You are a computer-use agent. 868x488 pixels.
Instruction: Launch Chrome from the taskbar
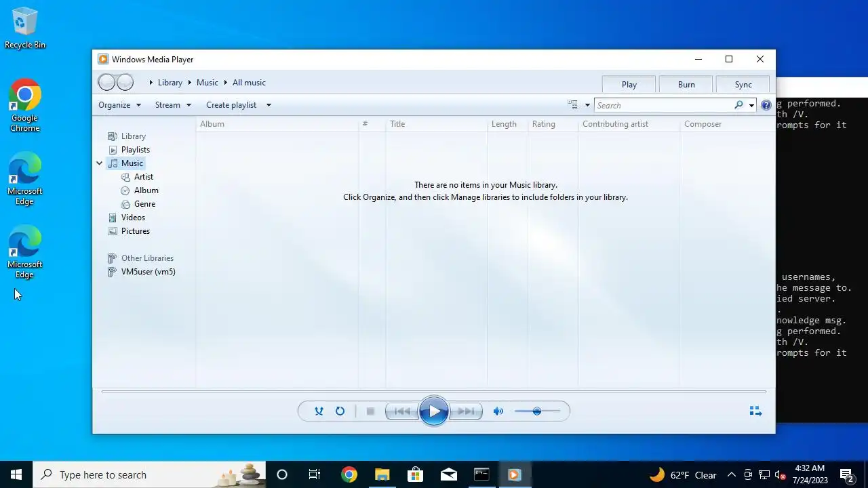point(349,474)
